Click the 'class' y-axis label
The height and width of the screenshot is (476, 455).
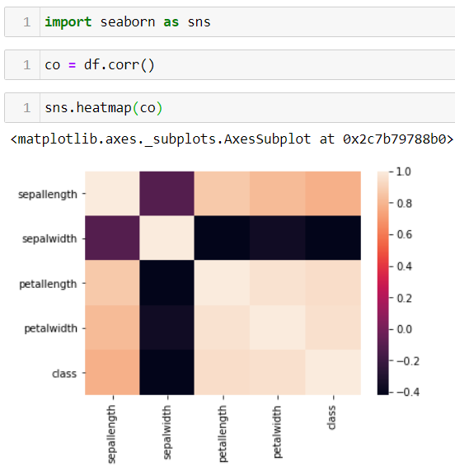[x=64, y=374]
